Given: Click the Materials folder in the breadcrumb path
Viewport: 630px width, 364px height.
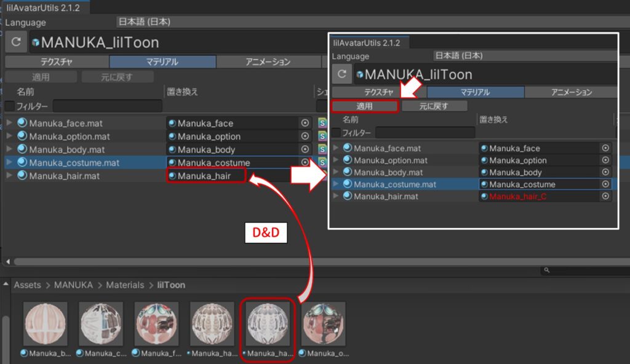Looking at the screenshot, I should point(126,285).
